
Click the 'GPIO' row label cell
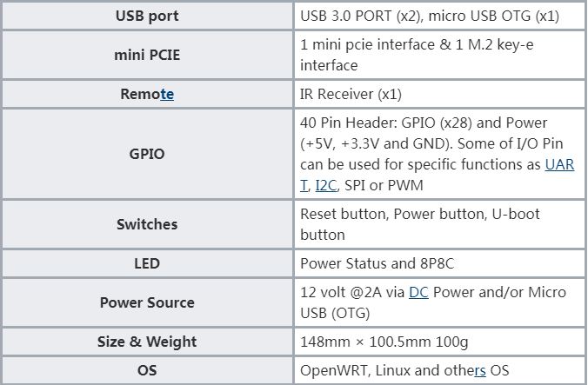point(147,154)
